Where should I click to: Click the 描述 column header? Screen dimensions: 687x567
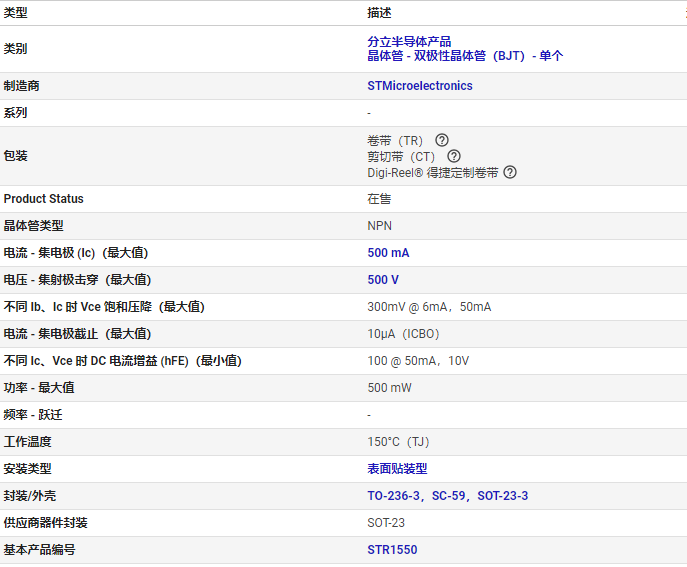[379, 13]
